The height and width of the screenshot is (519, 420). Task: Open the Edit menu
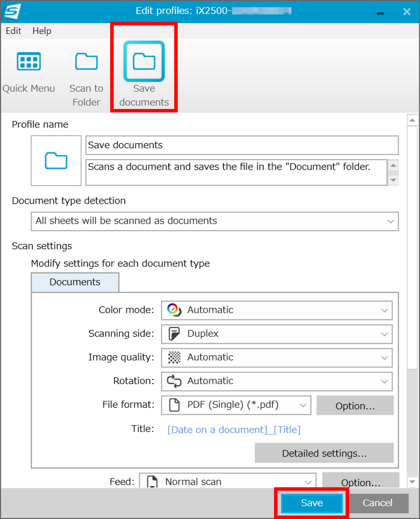(x=13, y=31)
